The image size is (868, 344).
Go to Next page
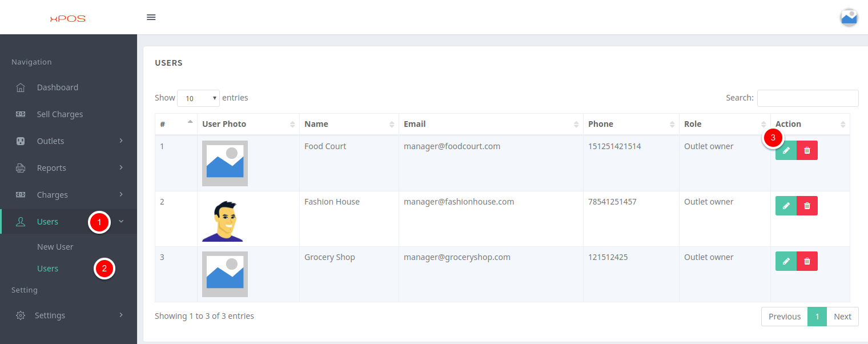(842, 317)
